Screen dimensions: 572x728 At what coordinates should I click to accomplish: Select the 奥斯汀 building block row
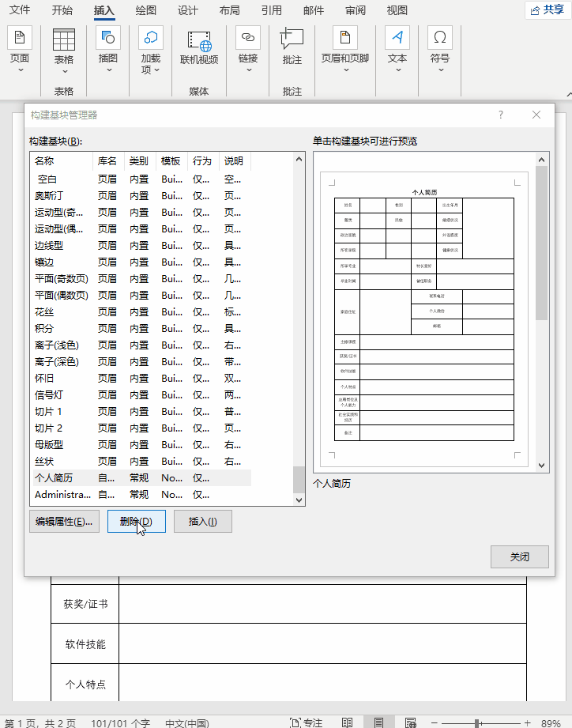[141, 196]
